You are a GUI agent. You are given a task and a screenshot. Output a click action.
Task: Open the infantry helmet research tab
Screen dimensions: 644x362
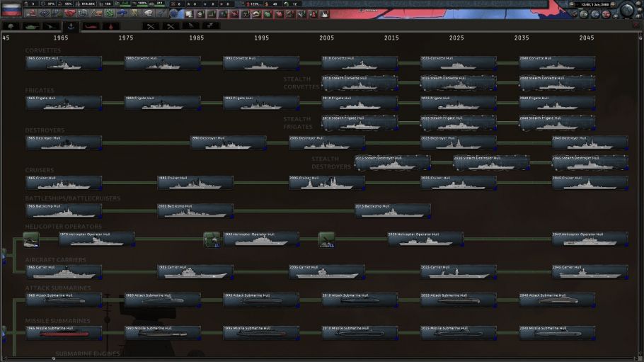[12, 26]
